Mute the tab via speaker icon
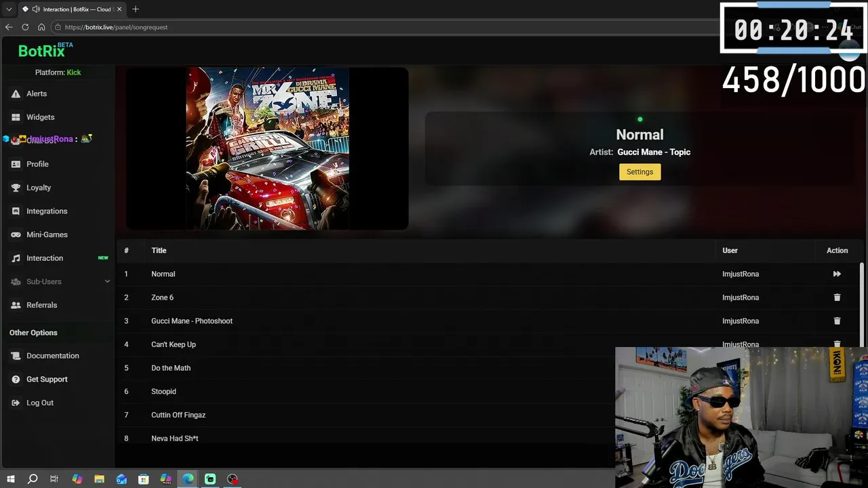 coord(36,9)
